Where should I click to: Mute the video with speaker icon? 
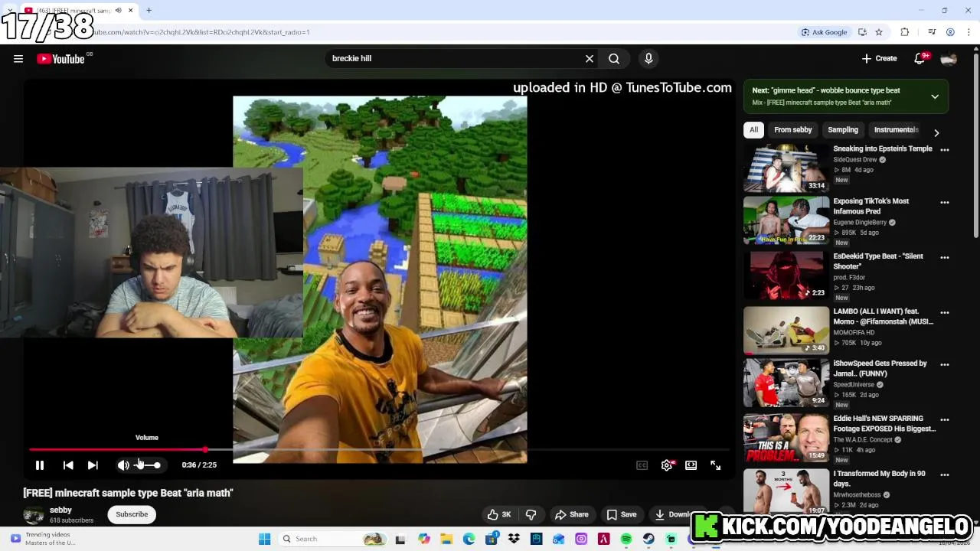tap(123, 465)
